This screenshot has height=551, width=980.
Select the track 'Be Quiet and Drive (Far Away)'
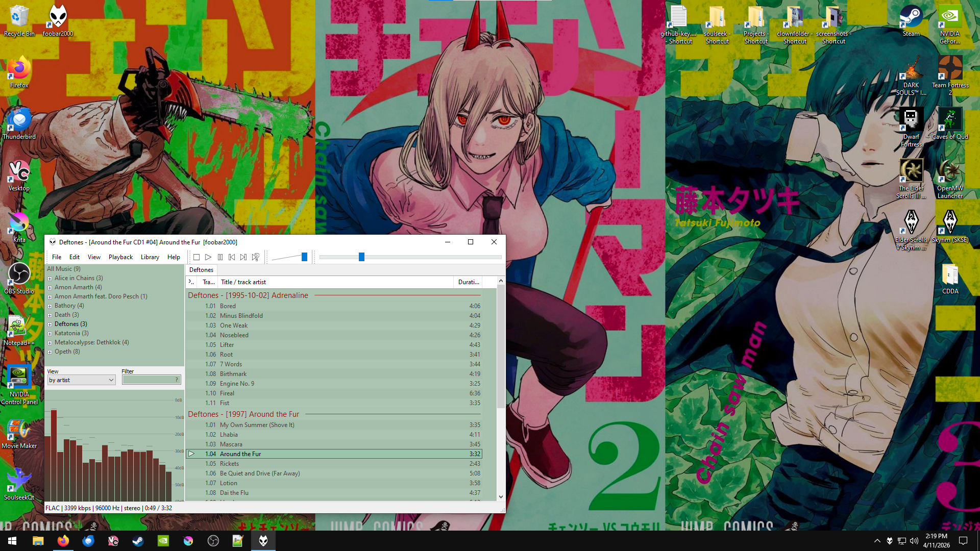[260, 473]
